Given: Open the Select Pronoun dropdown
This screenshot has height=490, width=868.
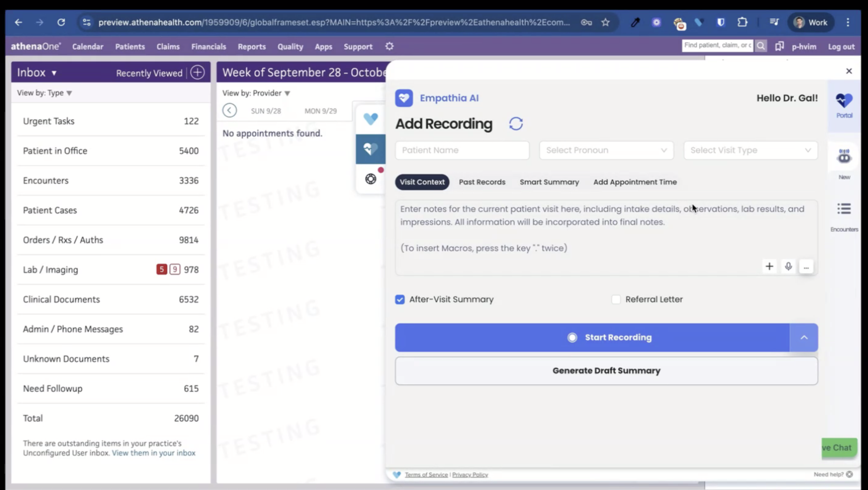Looking at the screenshot, I should tap(606, 150).
